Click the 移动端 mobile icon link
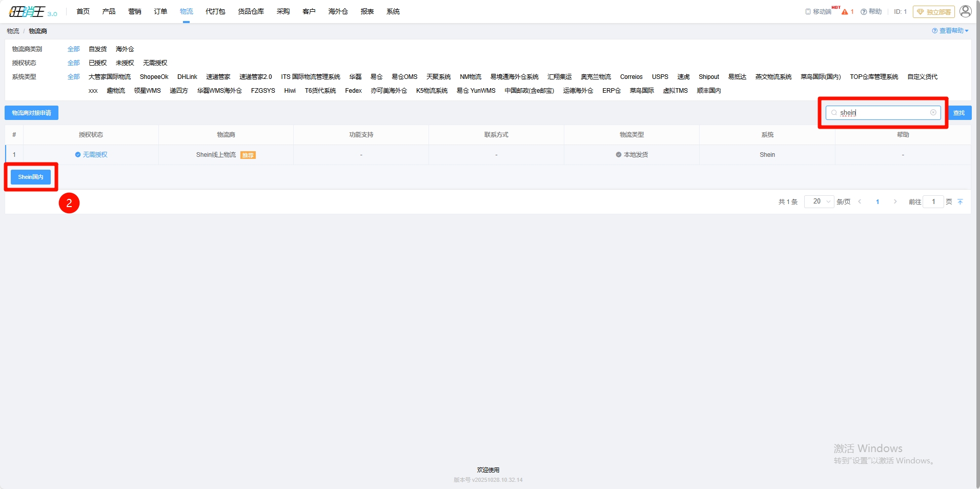 point(818,12)
